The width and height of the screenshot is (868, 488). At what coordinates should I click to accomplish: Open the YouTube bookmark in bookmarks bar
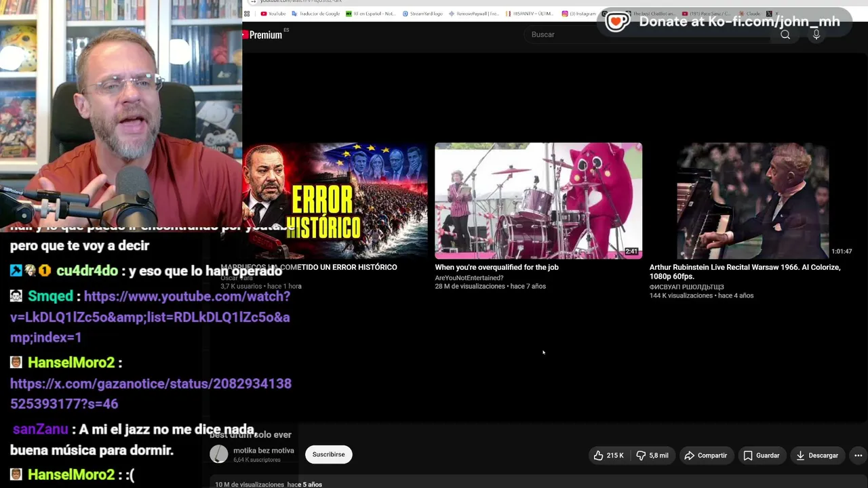[x=273, y=14]
